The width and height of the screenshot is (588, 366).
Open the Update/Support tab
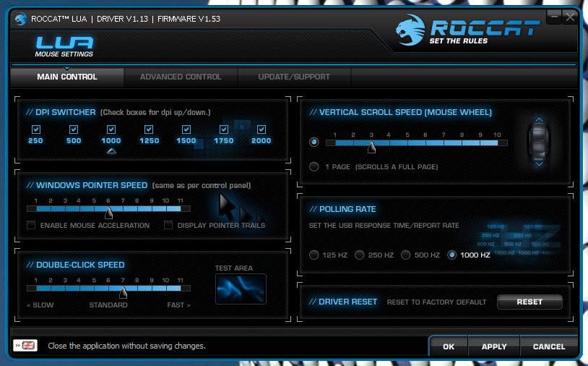click(x=295, y=77)
